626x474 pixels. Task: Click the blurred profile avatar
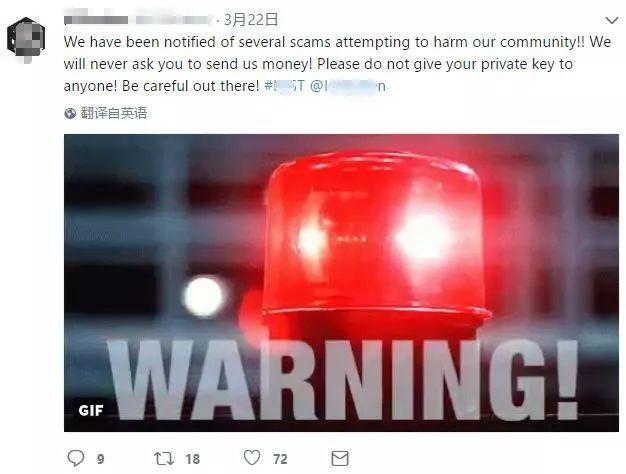[26, 40]
